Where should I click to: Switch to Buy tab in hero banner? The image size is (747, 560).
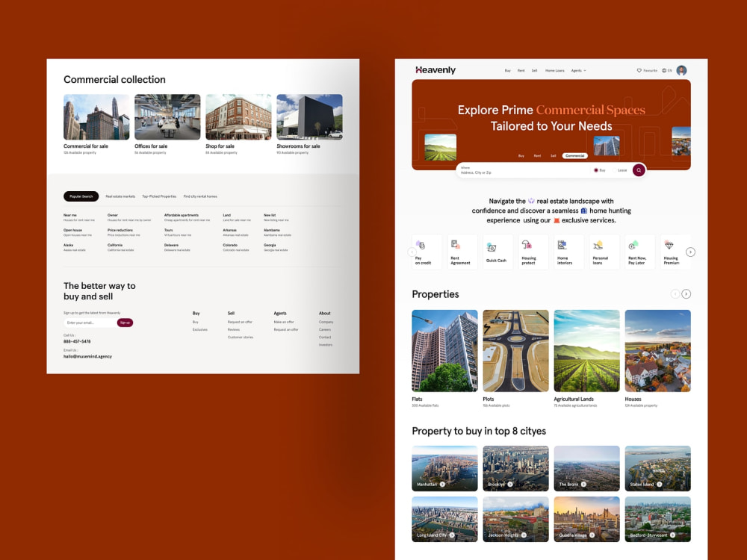[x=521, y=156]
